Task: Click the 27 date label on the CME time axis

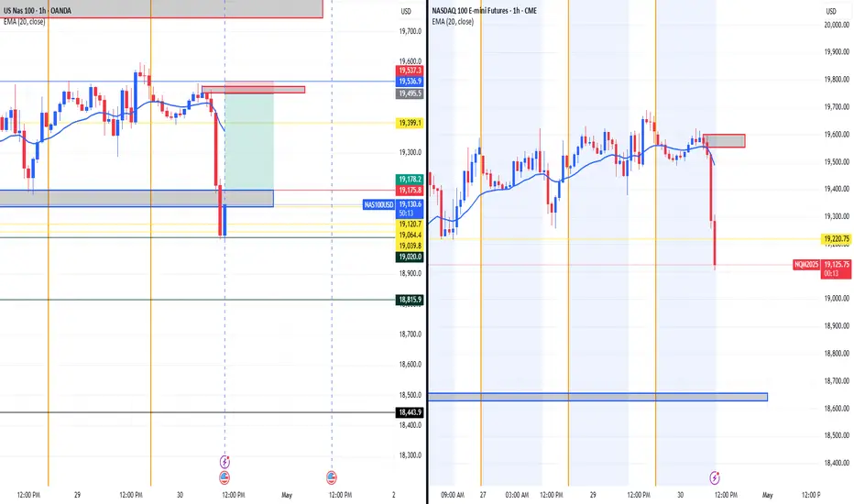Action: pos(483,495)
